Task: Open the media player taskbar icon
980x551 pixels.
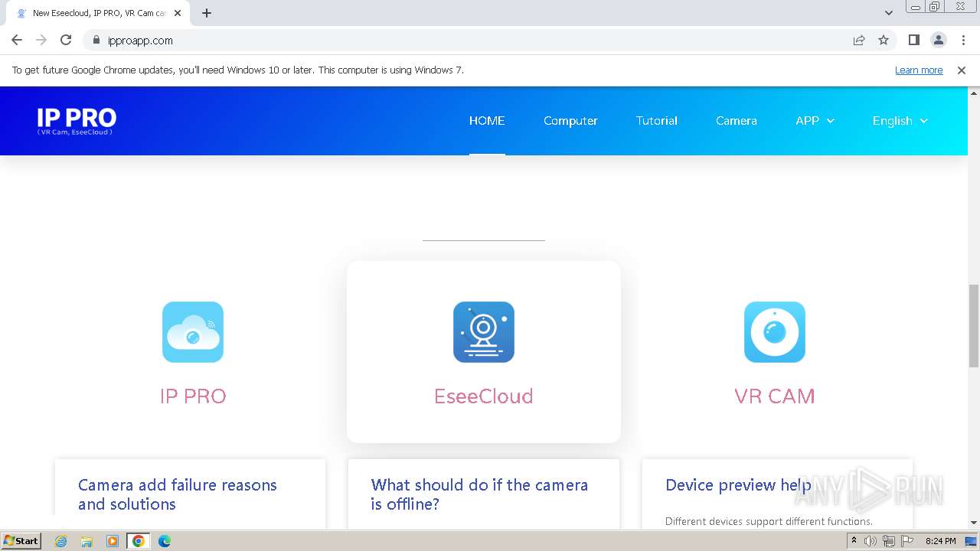Action: point(113,541)
